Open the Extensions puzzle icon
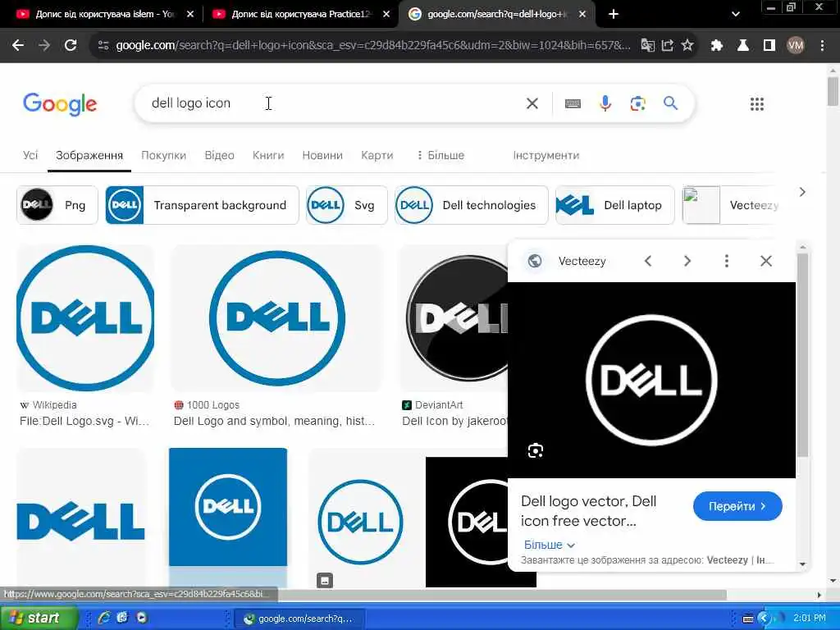The height and width of the screenshot is (630, 840). (x=717, y=46)
